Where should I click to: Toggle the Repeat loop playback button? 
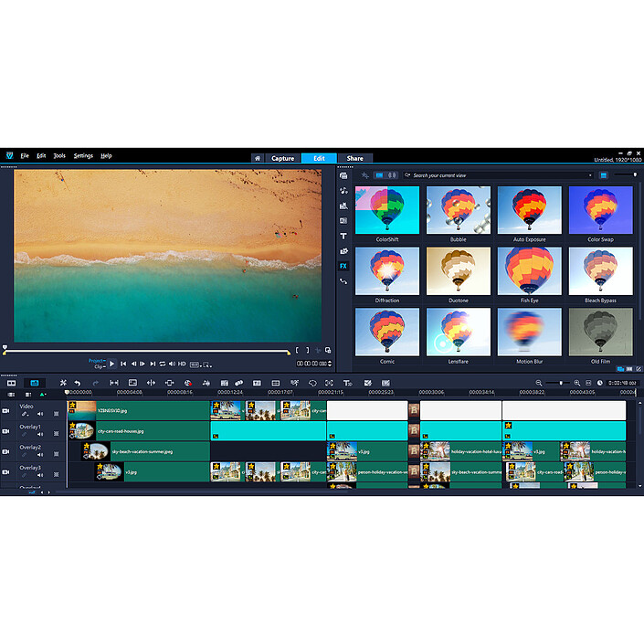[x=163, y=364]
